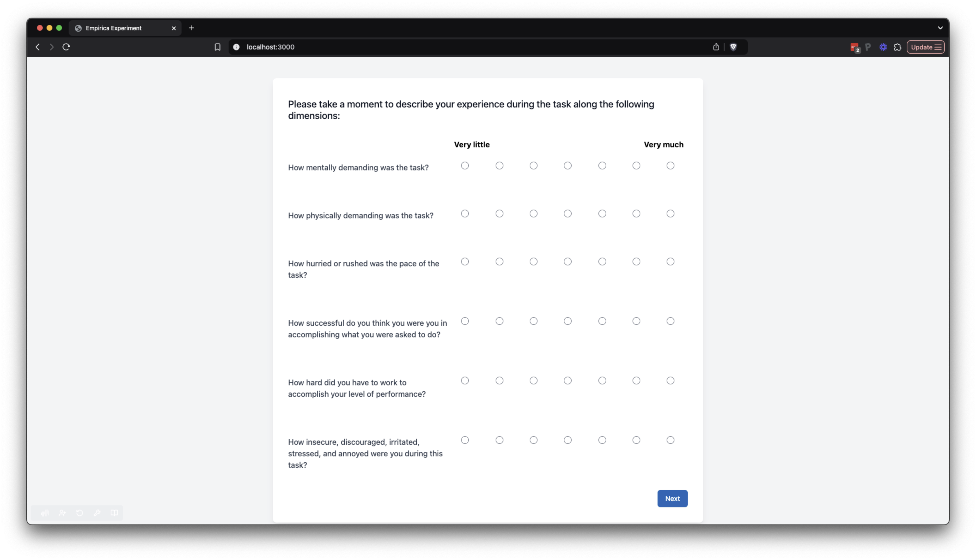Choose middle option for hurried or rushed question
The image size is (976, 560).
click(x=568, y=262)
